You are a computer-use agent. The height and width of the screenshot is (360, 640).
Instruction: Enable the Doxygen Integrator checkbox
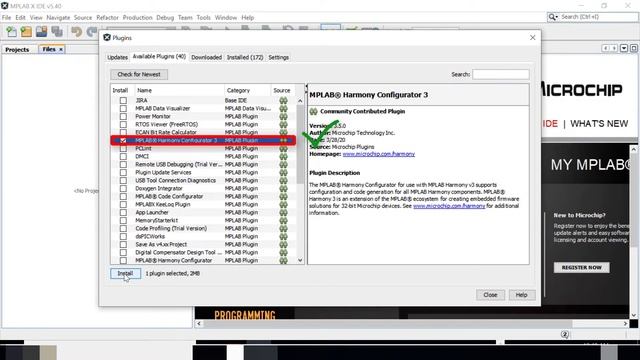(123, 189)
